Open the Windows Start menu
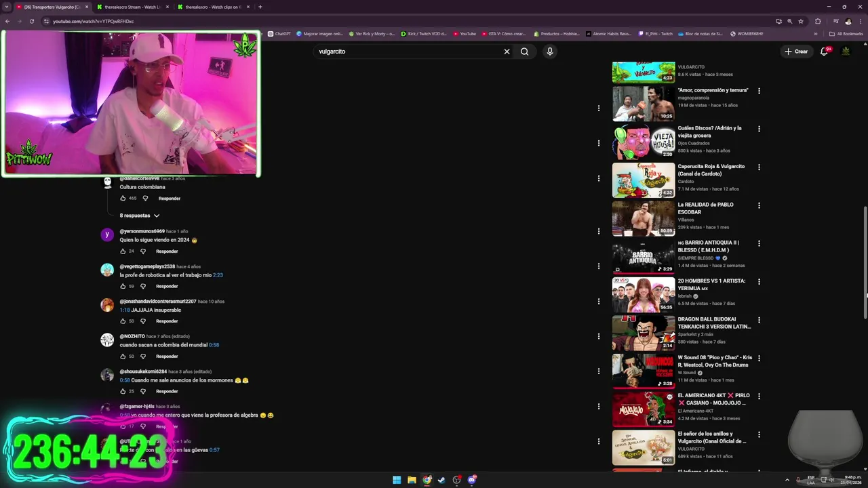 397,480
